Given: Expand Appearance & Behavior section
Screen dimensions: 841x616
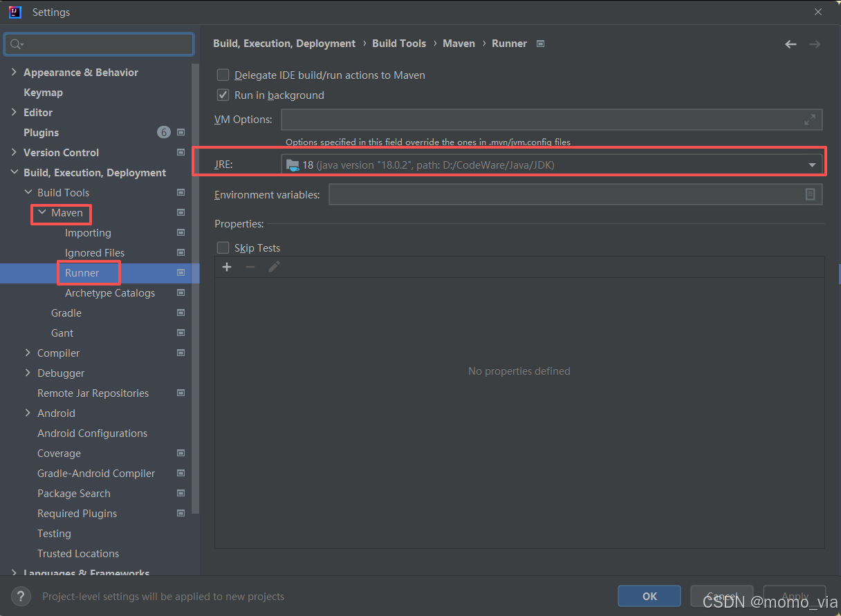Looking at the screenshot, I should pos(14,72).
